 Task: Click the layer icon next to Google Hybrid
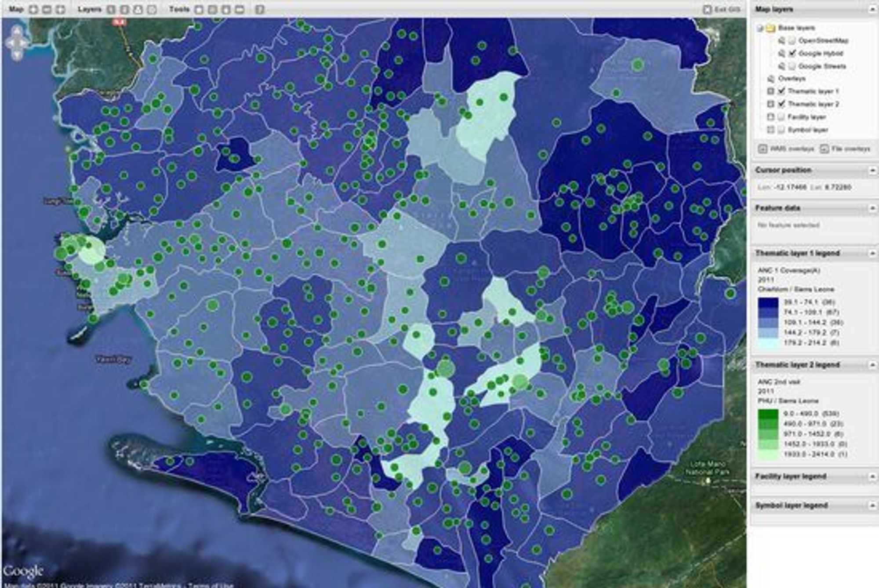point(781,54)
